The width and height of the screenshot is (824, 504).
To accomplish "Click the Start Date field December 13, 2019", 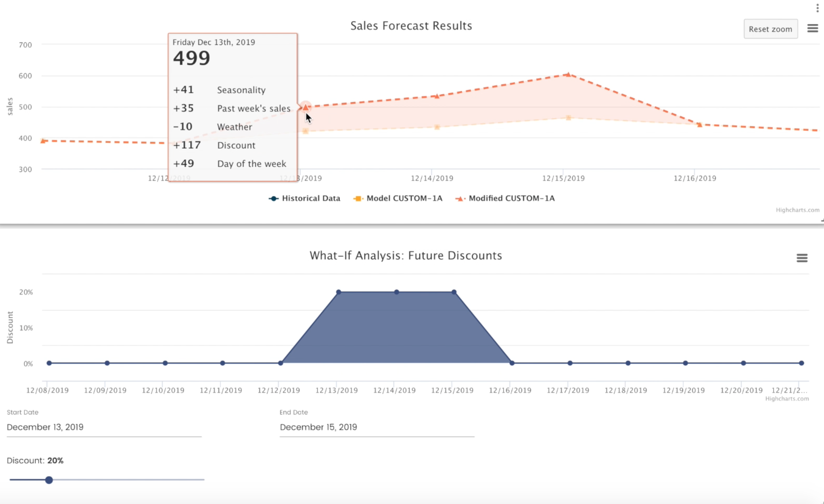I will 104,427.
